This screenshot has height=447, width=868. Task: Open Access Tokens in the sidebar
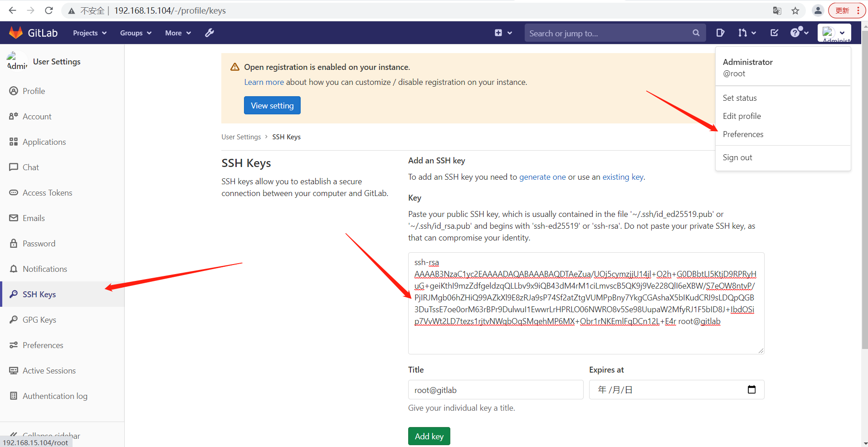coord(62,192)
